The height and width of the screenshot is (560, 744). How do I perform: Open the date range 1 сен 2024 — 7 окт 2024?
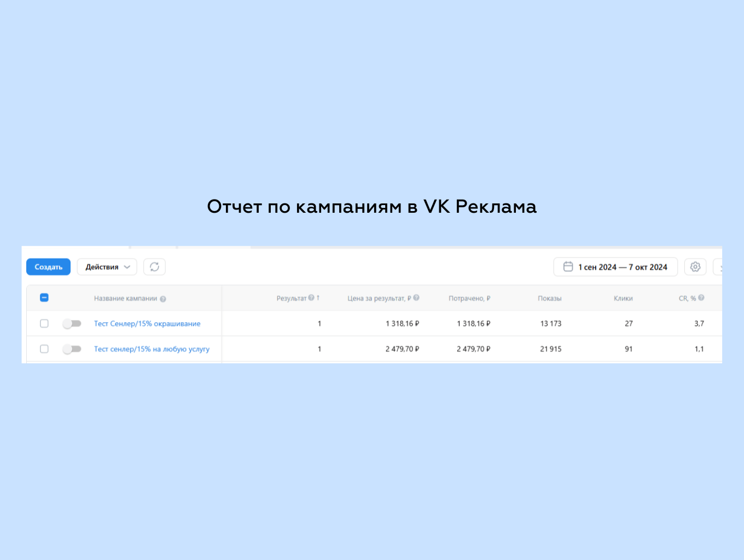tap(615, 267)
